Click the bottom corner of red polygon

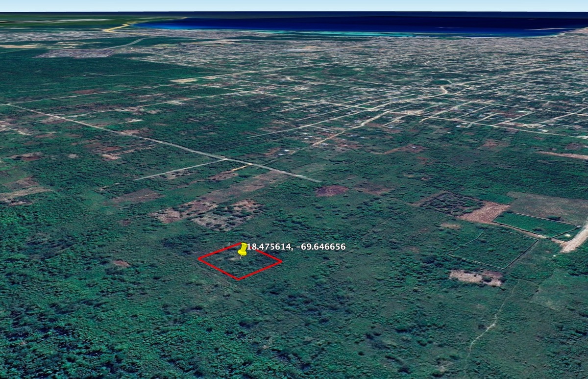point(238,279)
